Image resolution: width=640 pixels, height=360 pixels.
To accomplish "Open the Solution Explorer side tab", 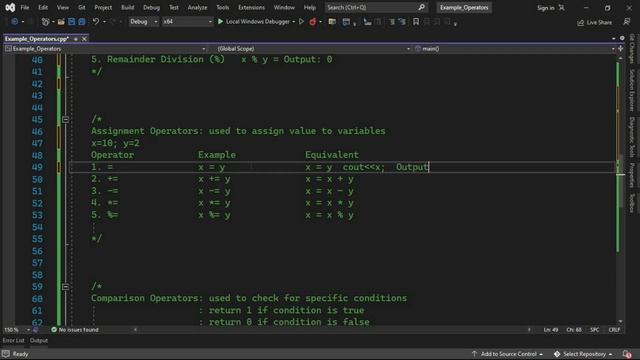I will (632, 90).
